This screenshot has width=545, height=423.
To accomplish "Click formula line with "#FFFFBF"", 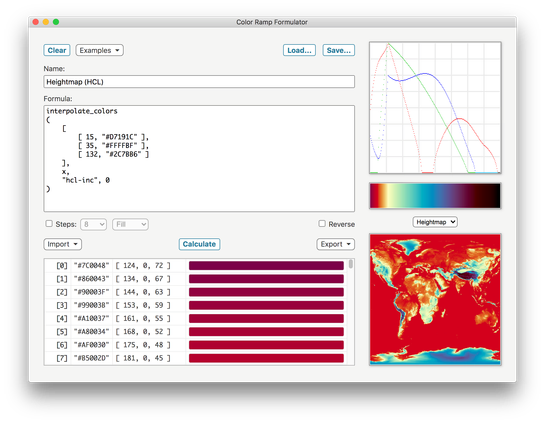I will (x=114, y=146).
